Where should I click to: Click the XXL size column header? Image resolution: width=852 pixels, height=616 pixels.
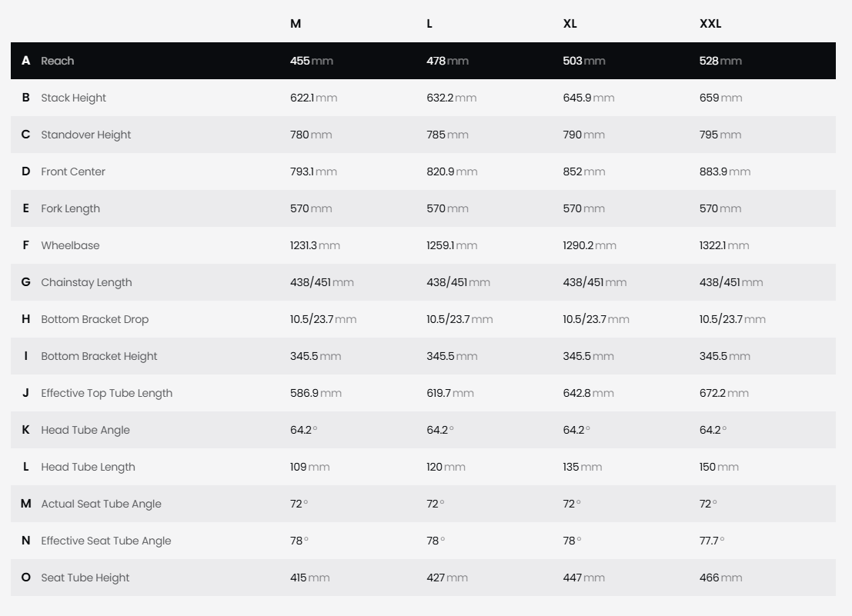[x=710, y=24]
